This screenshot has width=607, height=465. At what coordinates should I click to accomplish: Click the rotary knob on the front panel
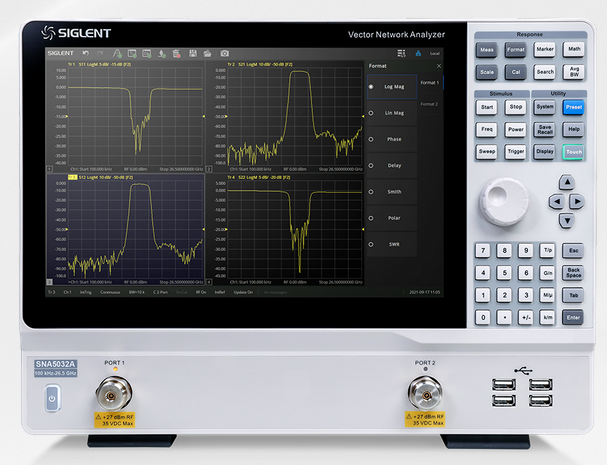coord(506,200)
